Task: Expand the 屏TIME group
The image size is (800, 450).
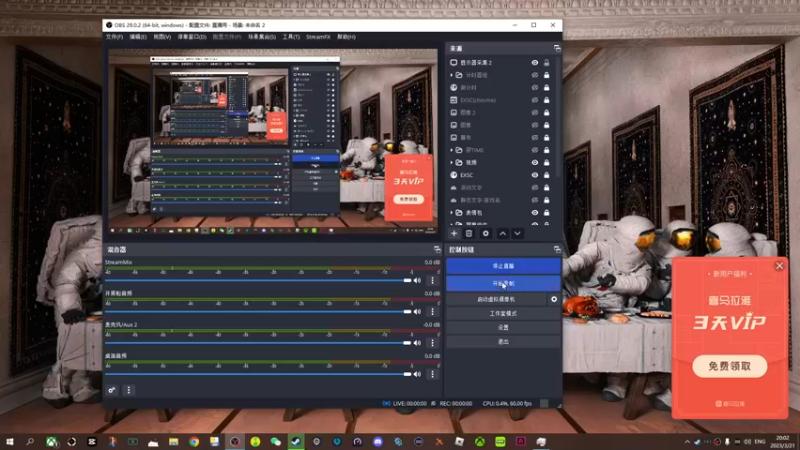Action: (x=452, y=150)
